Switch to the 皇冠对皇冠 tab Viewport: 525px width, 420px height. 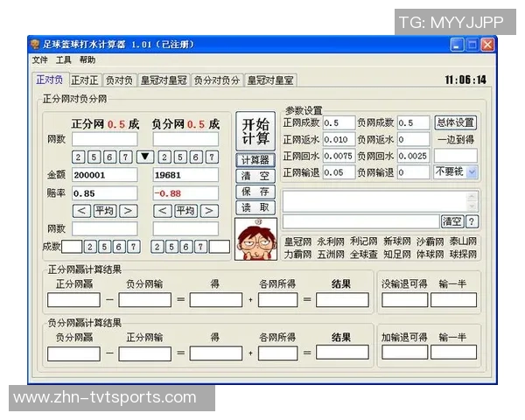(164, 80)
